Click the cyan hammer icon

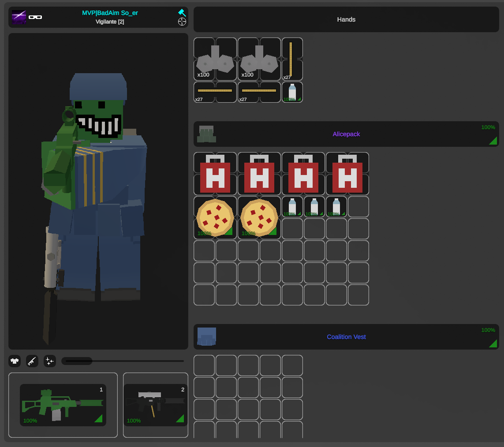182,12
